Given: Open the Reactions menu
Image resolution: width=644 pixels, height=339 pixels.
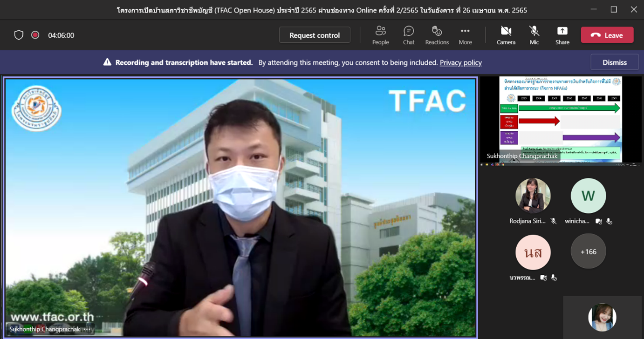Looking at the screenshot, I should pos(437,35).
